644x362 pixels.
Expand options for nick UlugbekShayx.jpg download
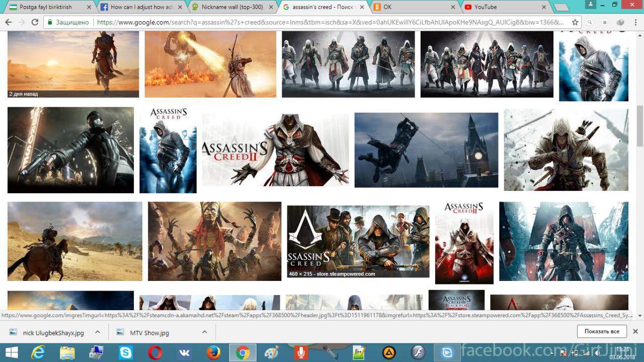[98, 332]
